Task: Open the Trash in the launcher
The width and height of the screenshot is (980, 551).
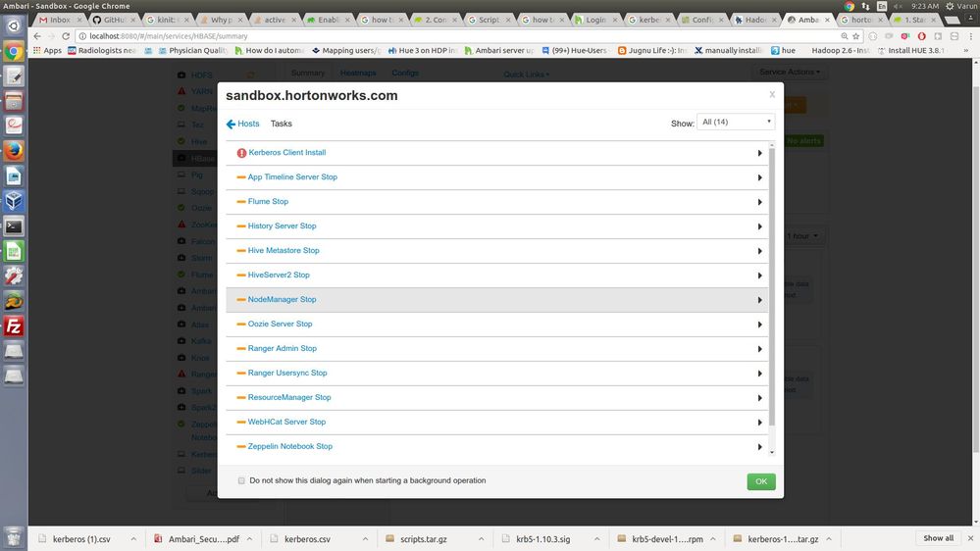Action: click(x=14, y=536)
